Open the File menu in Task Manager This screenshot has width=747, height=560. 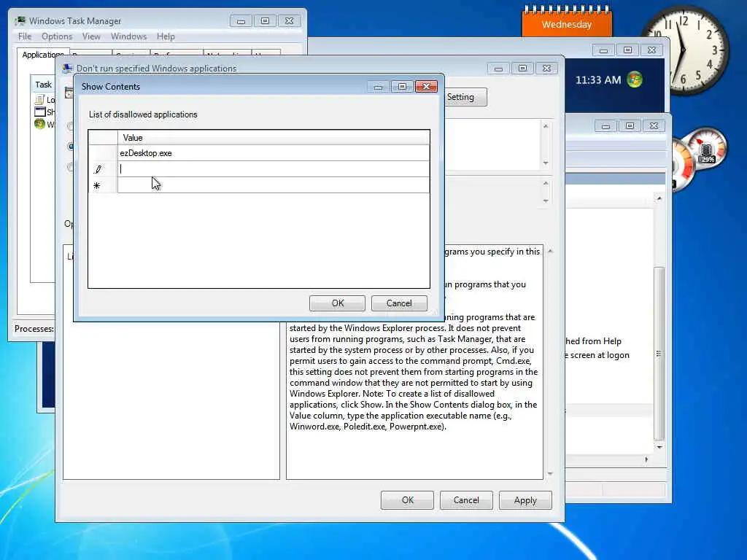coord(25,36)
